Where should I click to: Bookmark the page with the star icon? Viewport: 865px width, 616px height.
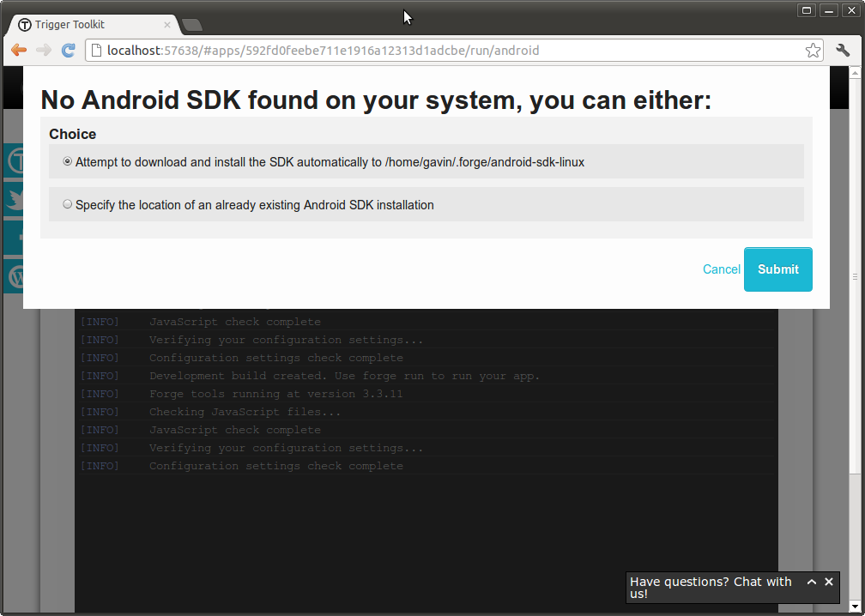[x=813, y=50]
